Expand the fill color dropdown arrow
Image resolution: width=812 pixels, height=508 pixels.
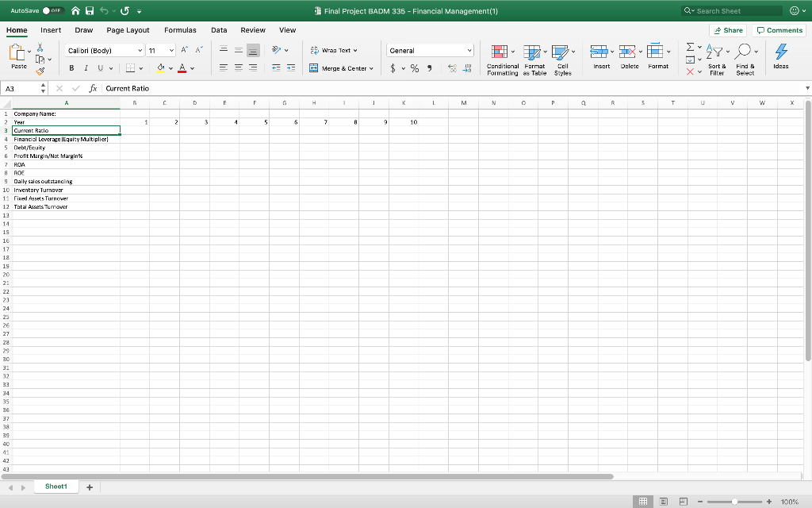[x=171, y=68]
